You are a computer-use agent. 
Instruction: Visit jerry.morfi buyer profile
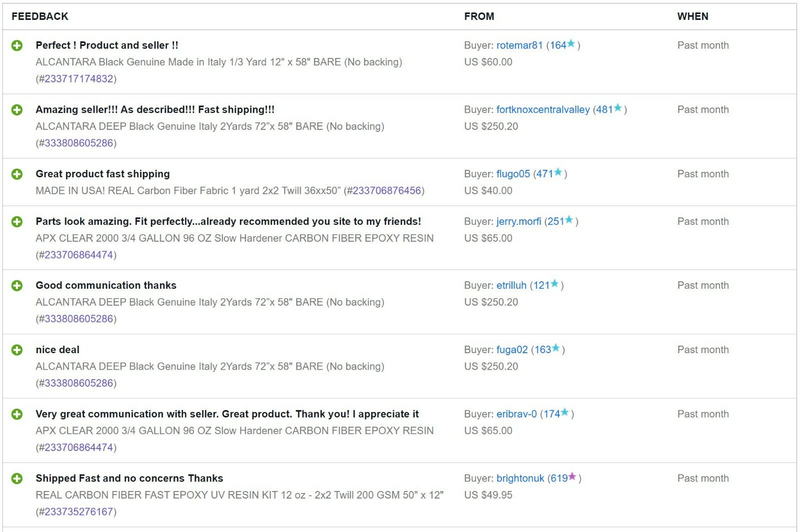point(518,222)
